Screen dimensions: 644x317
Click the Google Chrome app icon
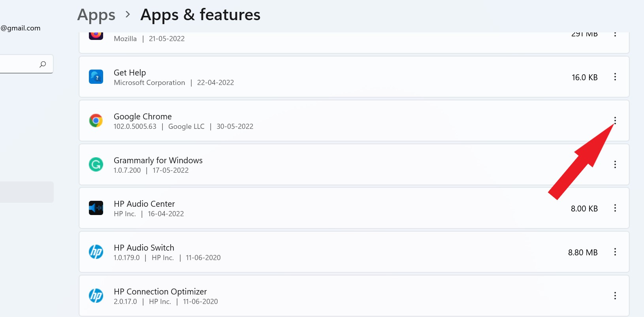(96, 121)
